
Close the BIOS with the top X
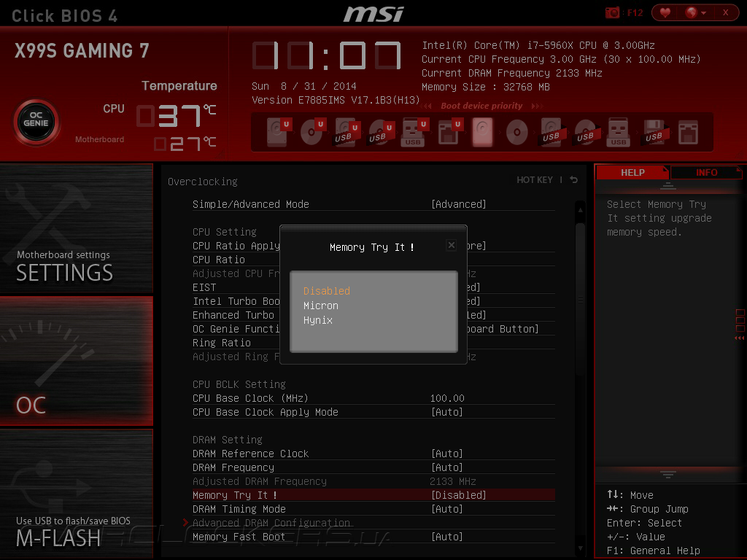pyautogui.click(x=725, y=12)
